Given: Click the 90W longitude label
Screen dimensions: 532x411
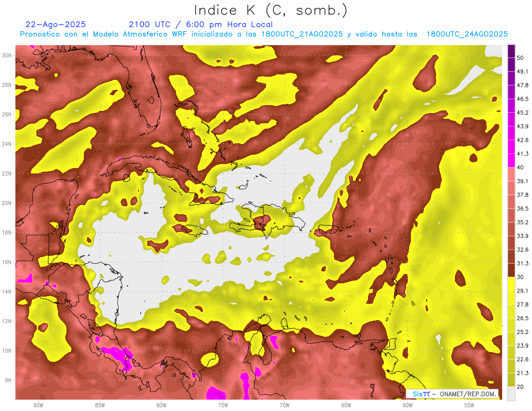Looking at the screenshot, I should click(x=38, y=406).
